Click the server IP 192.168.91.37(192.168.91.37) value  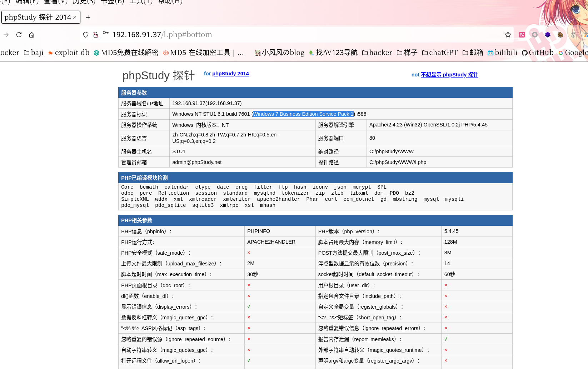point(207,103)
